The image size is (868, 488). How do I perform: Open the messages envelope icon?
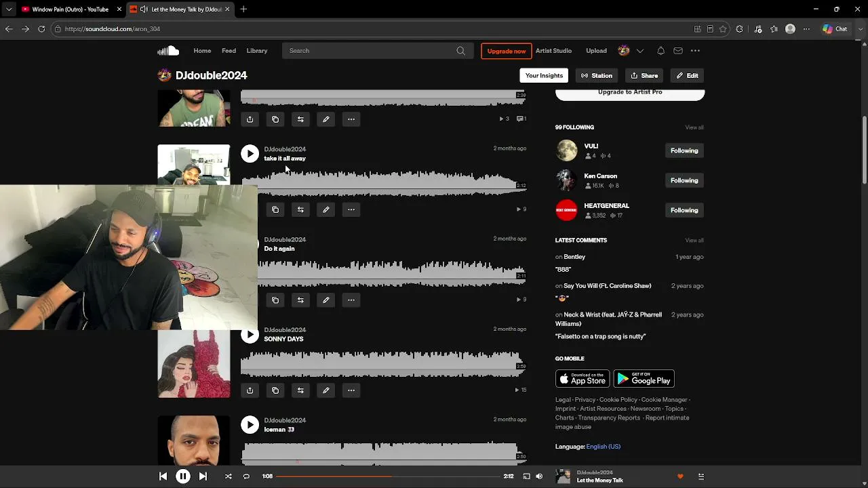pos(678,51)
